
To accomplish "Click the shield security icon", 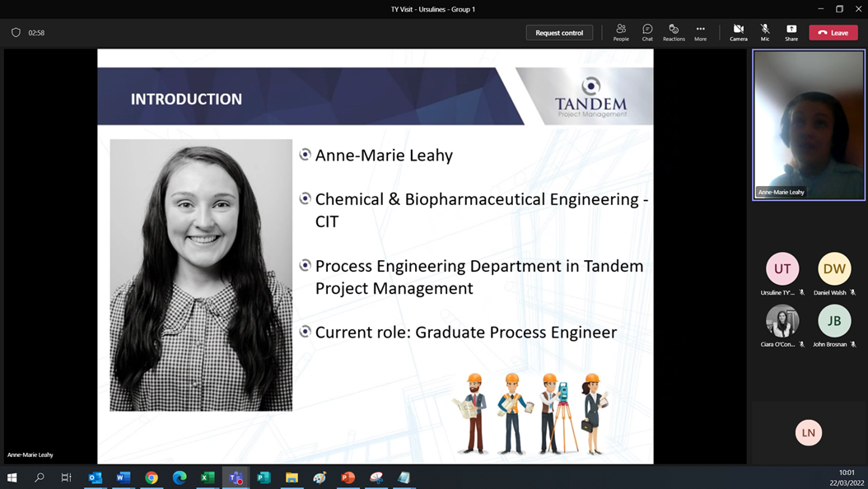I will point(16,33).
